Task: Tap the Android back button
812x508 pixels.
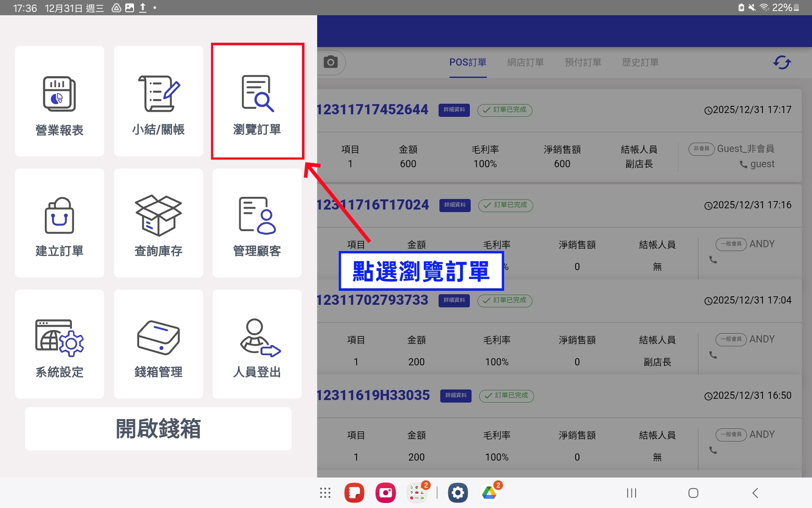Action: (755, 493)
